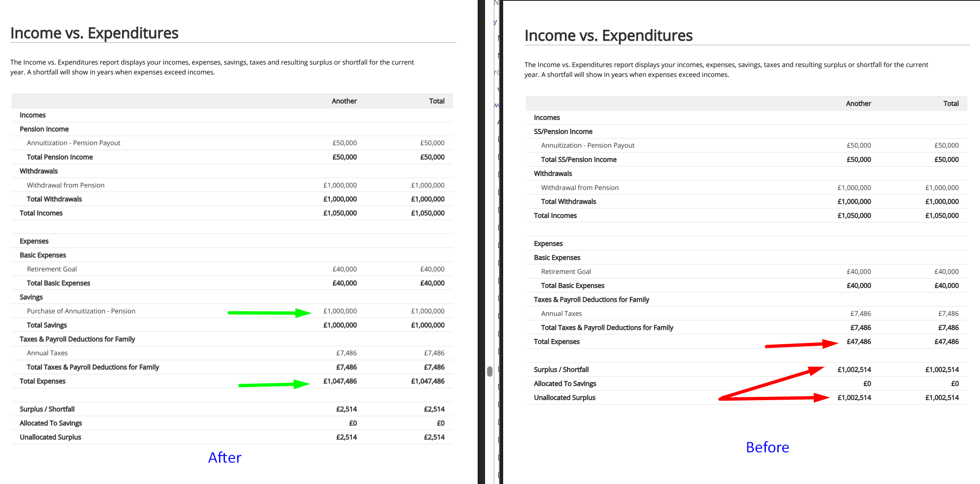This screenshot has height=484, width=980.
Task: Click the blue 'Before' label
Action: pos(767,447)
